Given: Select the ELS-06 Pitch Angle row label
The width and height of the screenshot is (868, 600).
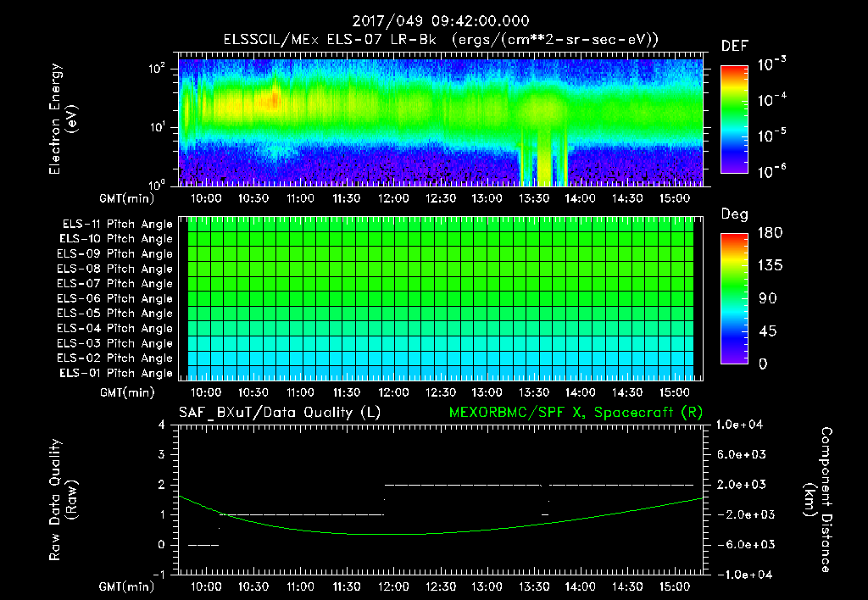Looking at the screenshot, I should point(115,299).
